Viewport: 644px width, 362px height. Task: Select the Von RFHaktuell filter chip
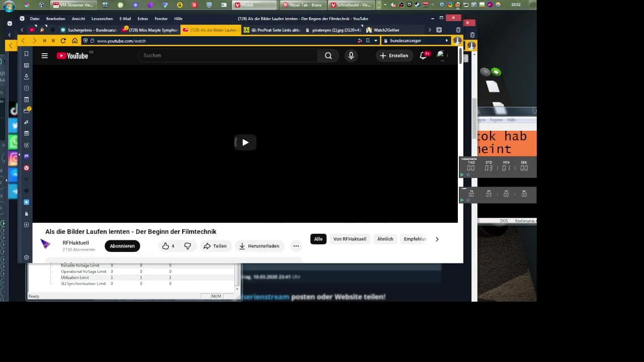(350, 239)
